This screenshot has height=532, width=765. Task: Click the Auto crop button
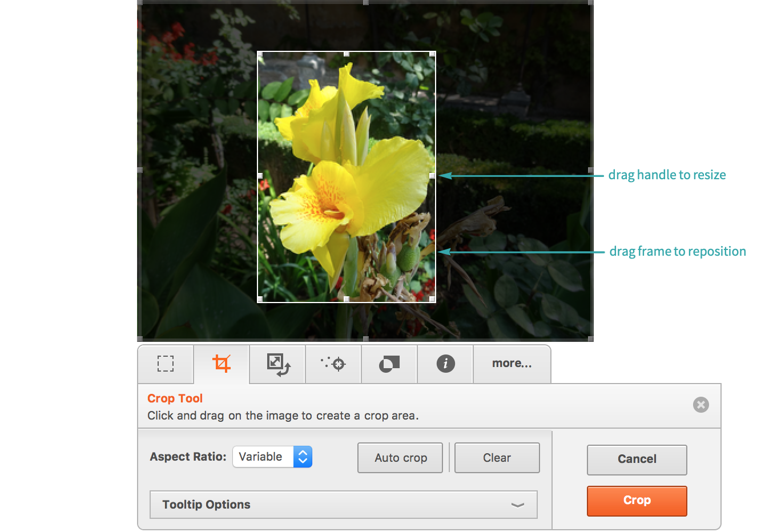[x=400, y=458]
